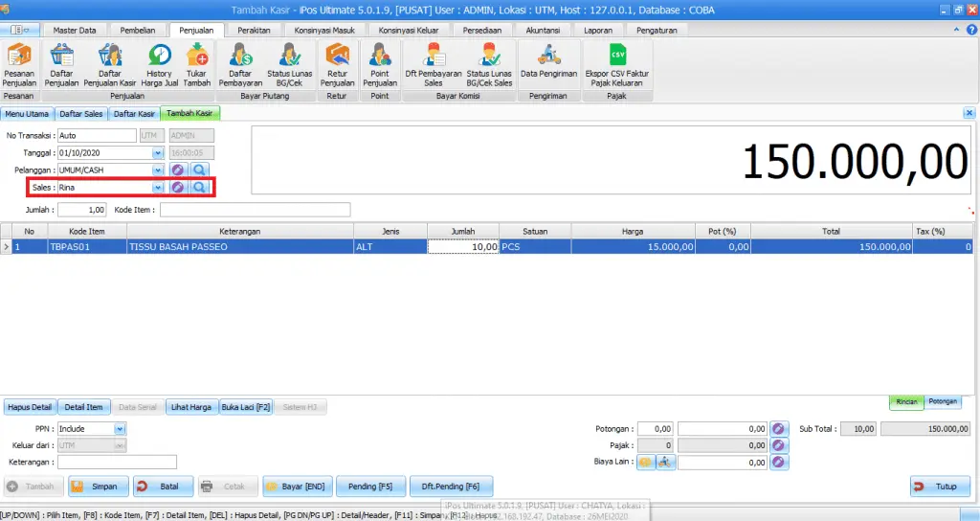The height and width of the screenshot is (521, 980).
Task: Open Pesanan Penjualan ribbon icon
Action: coord(19,65)
